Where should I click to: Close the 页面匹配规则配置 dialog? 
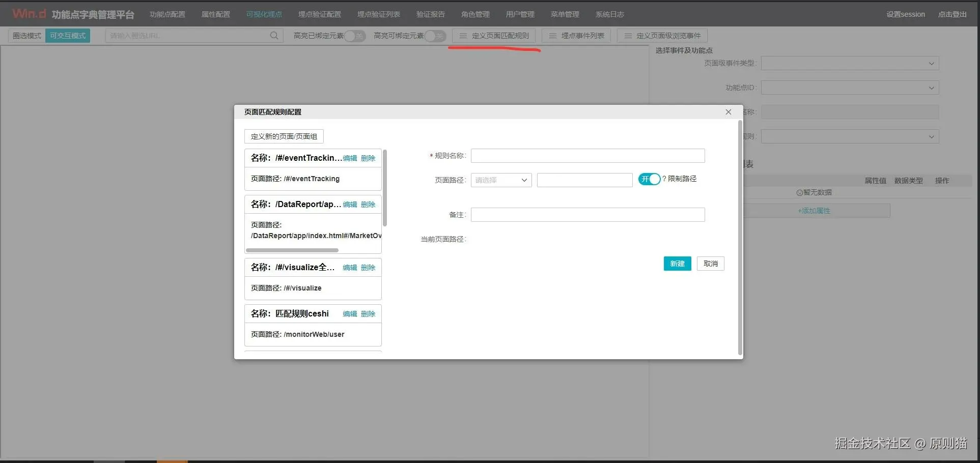click(729, 112)
